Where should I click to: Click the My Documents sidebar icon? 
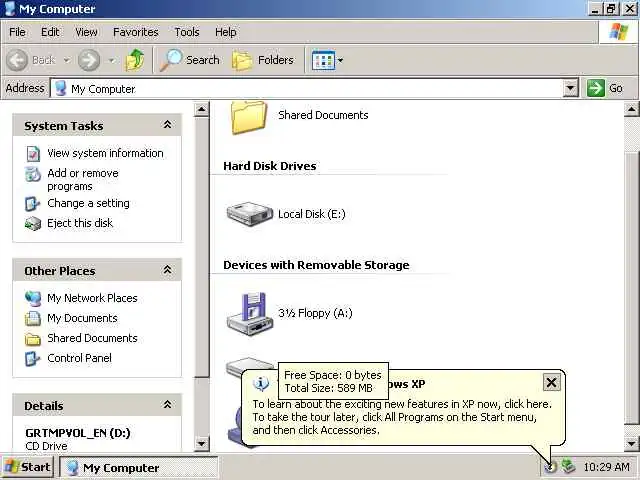[33, 318]
